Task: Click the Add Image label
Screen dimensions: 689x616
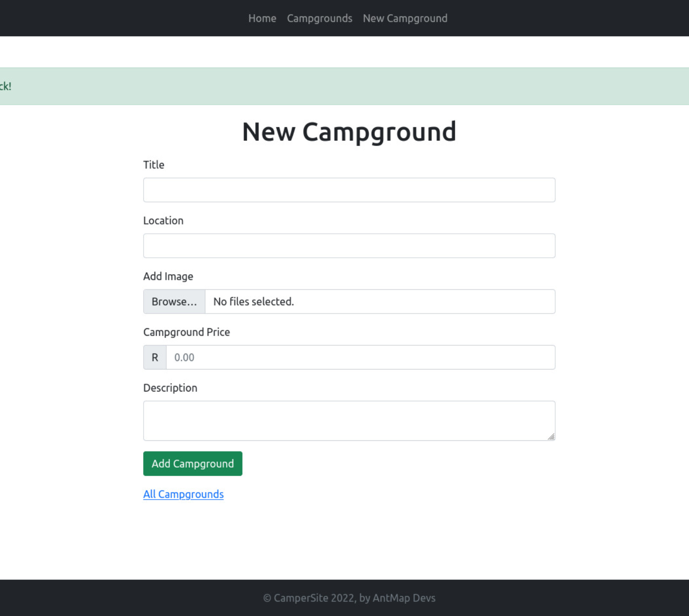Action: (x=168, y=277)
